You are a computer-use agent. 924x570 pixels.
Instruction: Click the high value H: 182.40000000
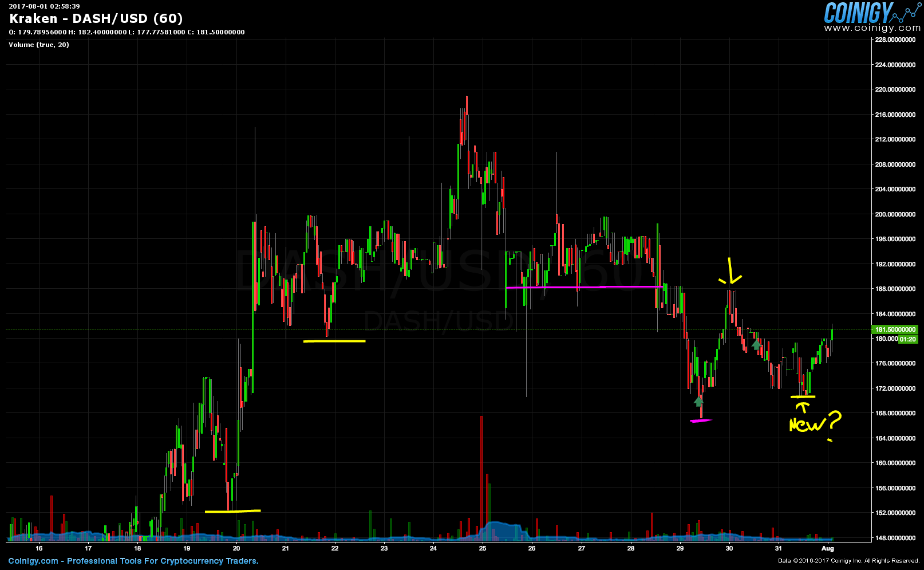[97, 32]
